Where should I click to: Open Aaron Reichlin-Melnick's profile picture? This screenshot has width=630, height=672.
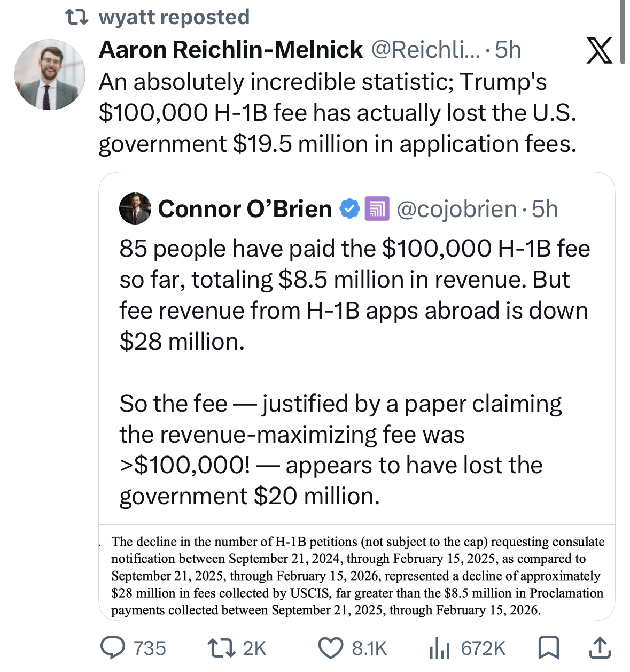pyautogui.click(x=50, y=75)
